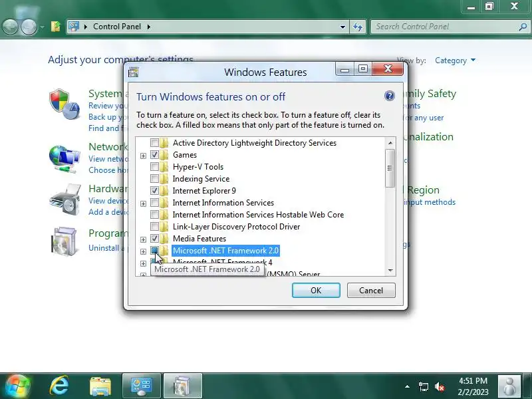Screen dimensions: 532x399
Task: Select the Hyper-V Tools row
Action: coord(198,167)
